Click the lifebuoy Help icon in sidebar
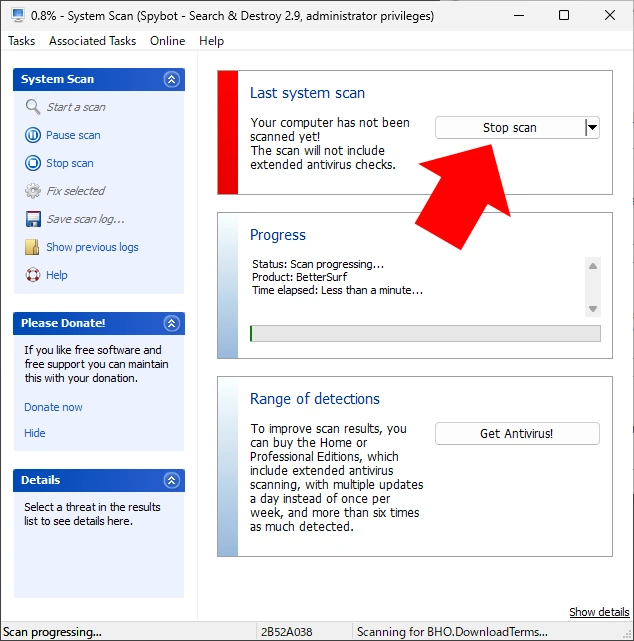The image size is (634, 641). point(33,275)
